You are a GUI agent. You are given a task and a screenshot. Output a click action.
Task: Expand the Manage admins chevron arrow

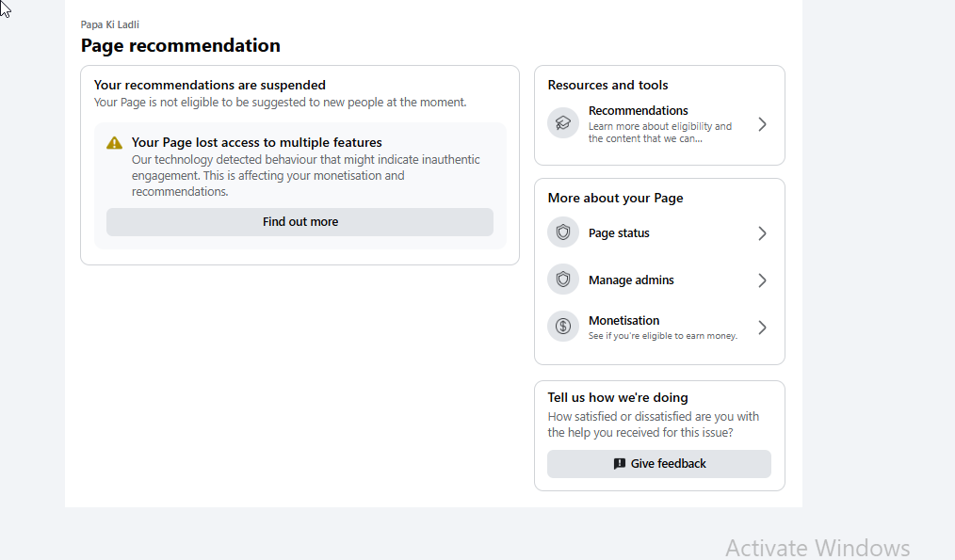(x=762, y=280)
